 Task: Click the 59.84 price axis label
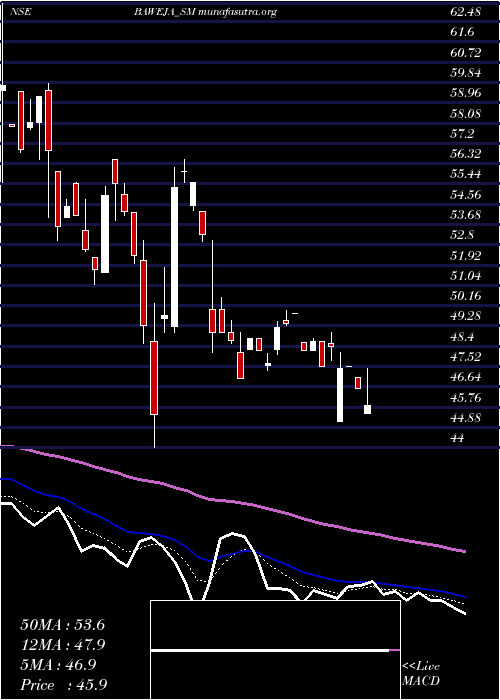[x=465, y=73]
